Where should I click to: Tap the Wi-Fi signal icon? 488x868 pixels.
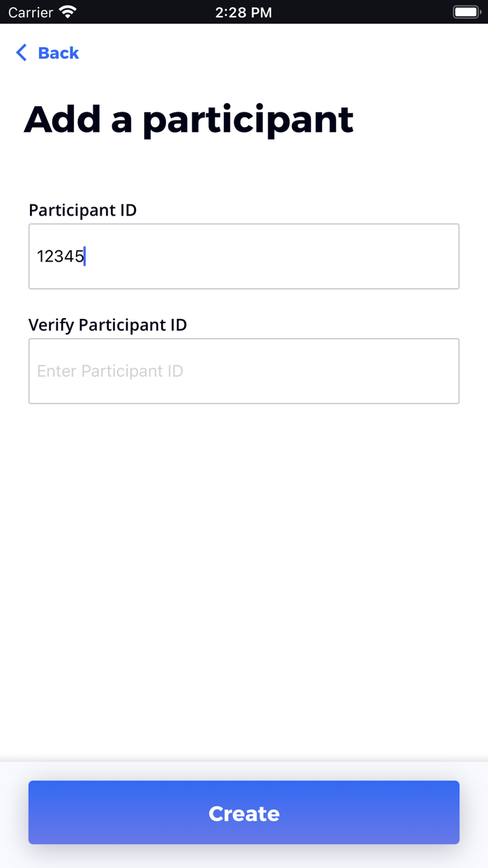point(68,12)
